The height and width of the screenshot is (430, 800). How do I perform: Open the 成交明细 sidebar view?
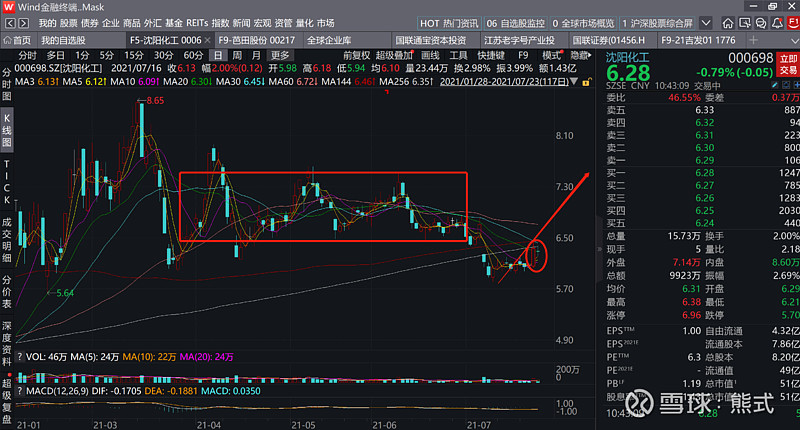coord(7,239)
